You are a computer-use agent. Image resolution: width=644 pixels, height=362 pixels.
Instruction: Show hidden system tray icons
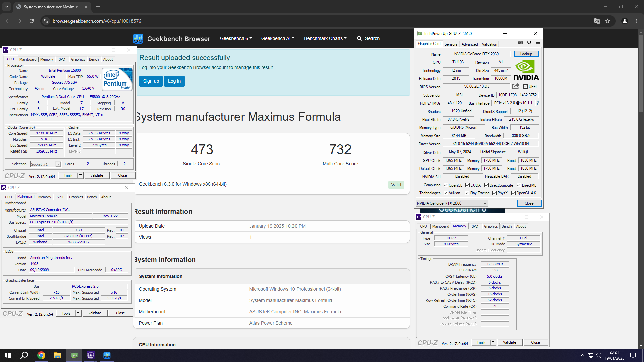(583, 355)
